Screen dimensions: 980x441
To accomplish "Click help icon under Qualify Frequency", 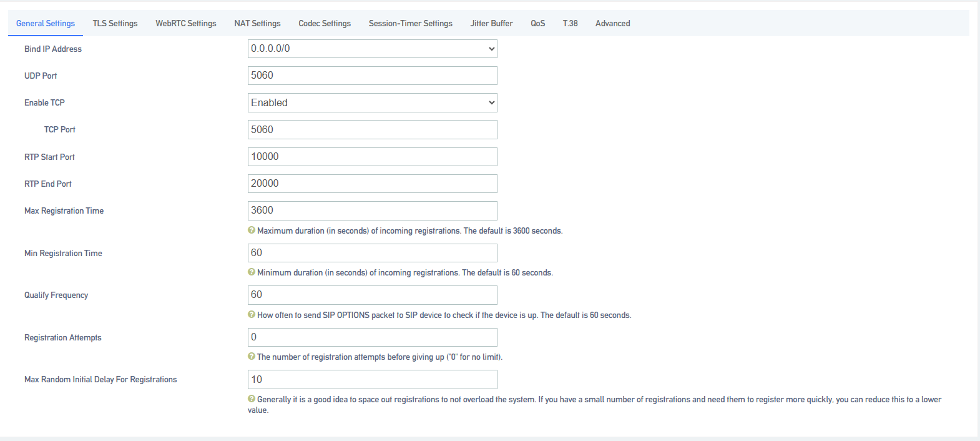I will pos(252,315).
